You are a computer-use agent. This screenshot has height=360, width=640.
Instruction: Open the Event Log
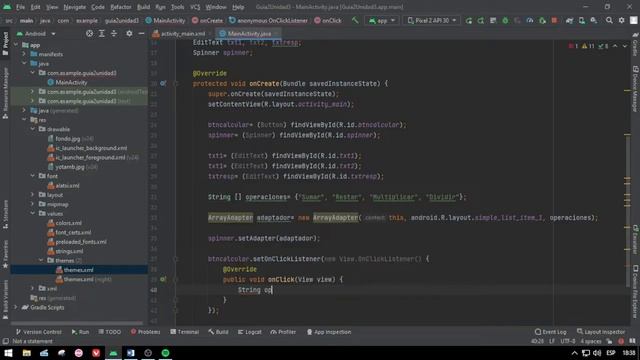550,332
